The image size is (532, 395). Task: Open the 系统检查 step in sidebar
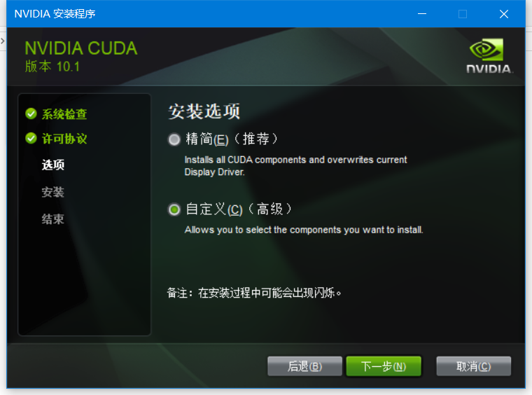click(64, 114)
